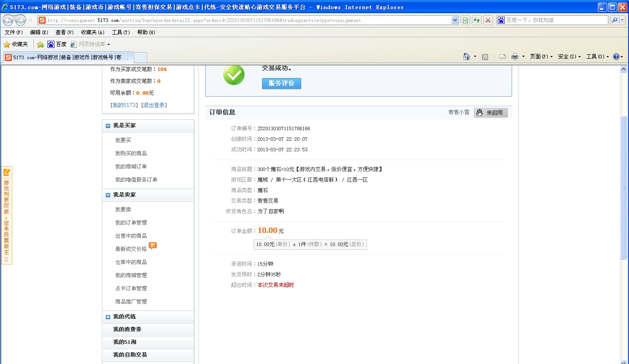Open the 我的5173 link

tap(124, 105)
